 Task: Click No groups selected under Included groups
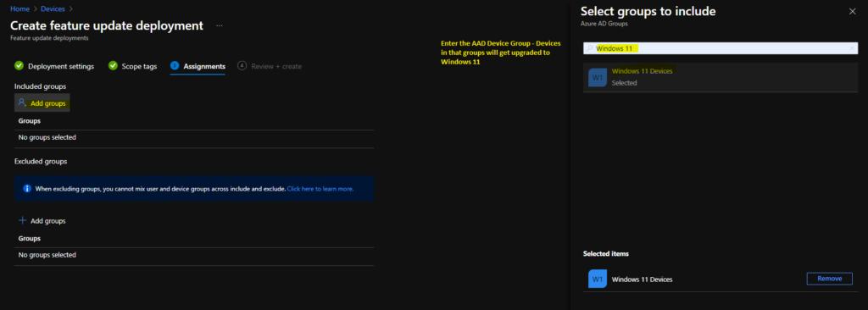click(x=47, y=137)
